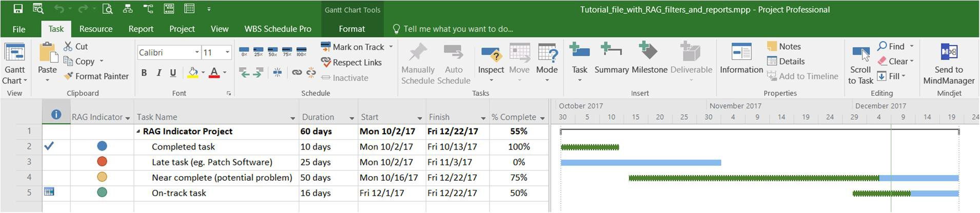Click the font color red A swatch
The width and height of the screenshot is (980, 213).
pyautogui.click(x=214, y=73)
